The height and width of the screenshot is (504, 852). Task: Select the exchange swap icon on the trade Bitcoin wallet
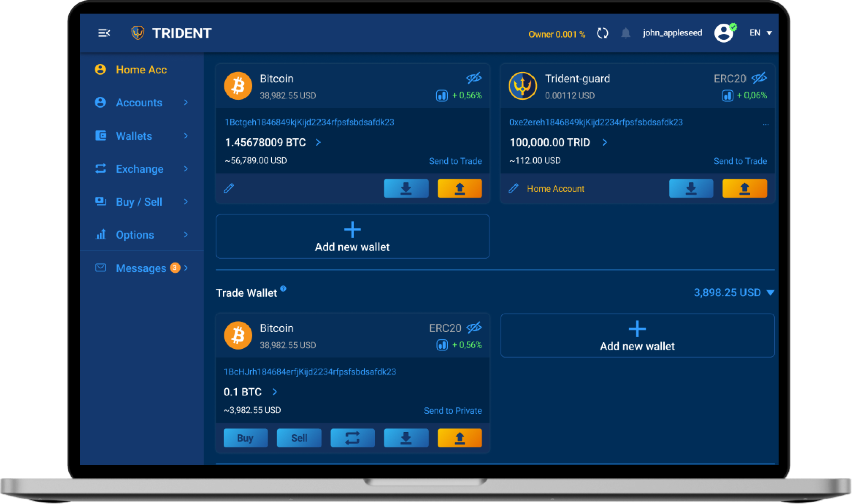click(352, 438)
